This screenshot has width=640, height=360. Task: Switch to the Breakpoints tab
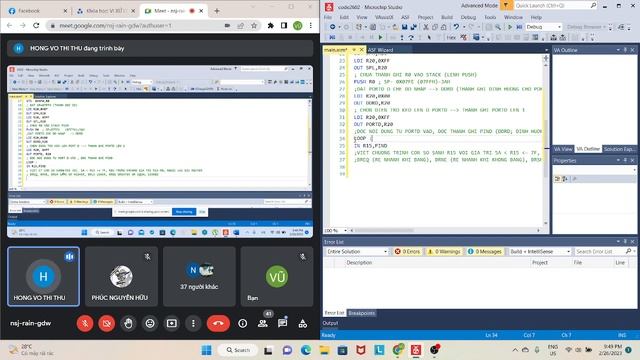tap(361, 313)
